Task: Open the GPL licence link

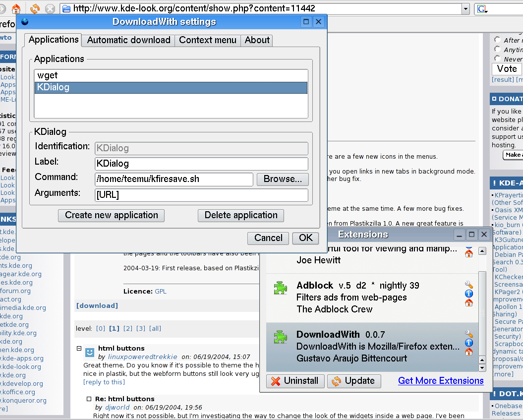Action: click(x=161, y=291)
